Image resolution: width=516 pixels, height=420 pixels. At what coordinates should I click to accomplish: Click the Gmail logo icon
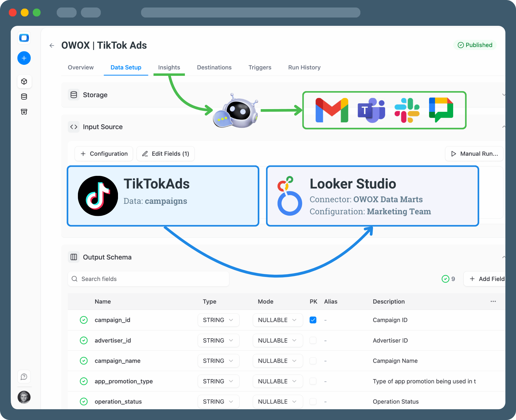coord(332,110)
